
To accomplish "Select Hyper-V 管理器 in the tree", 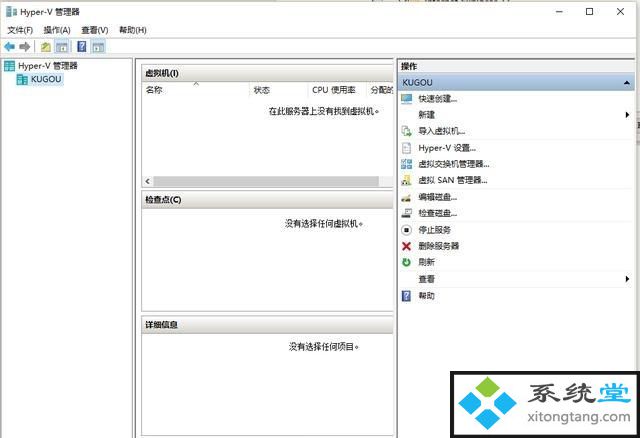I will click(x=48, y=66).
